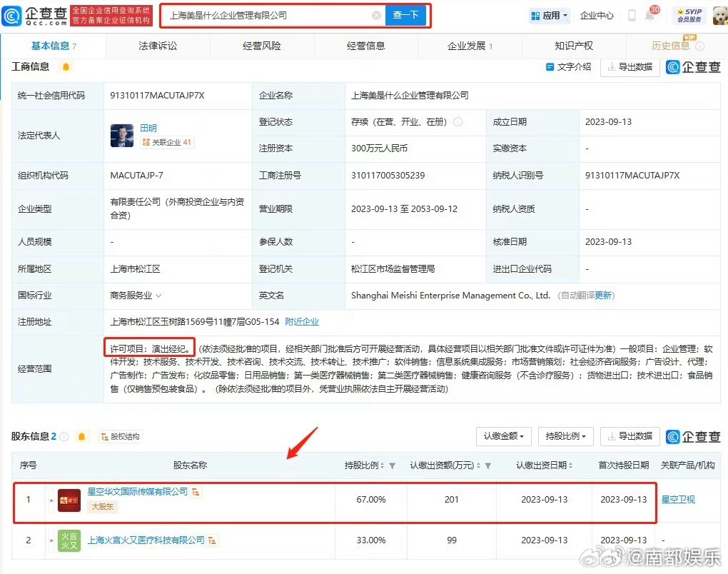The height and width of the screenshot is (574, 728).
Task: Open 持股比例 dropdown filter
Action: 565,436
